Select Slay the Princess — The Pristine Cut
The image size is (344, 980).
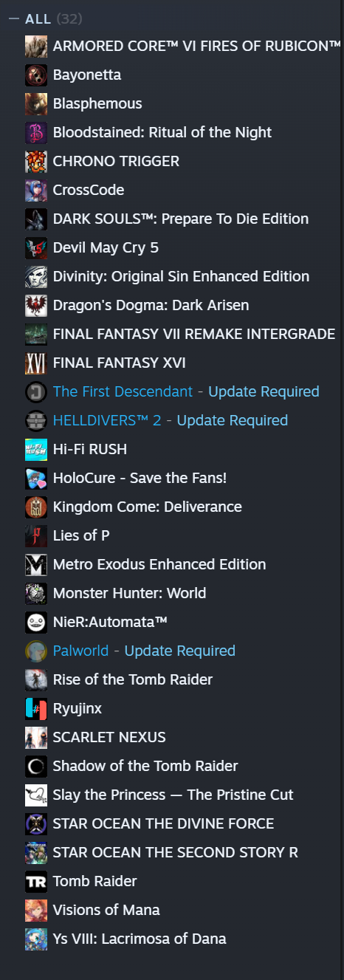(x=172, y=795)
